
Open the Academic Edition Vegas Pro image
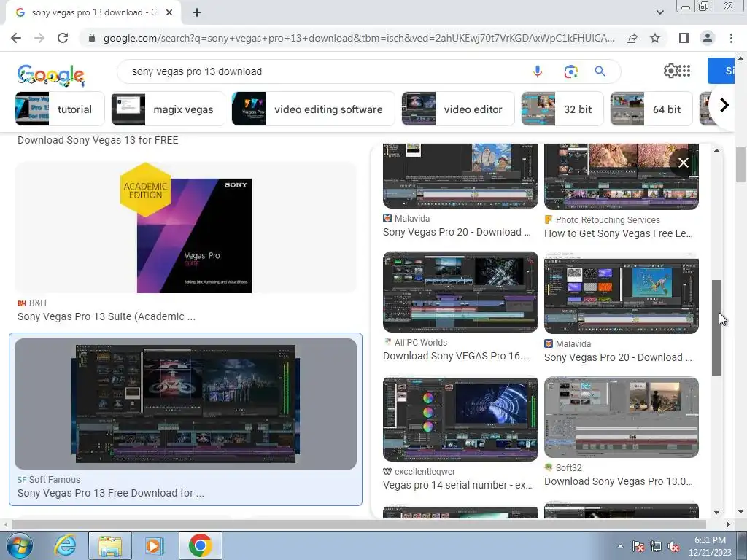(186, 227)
